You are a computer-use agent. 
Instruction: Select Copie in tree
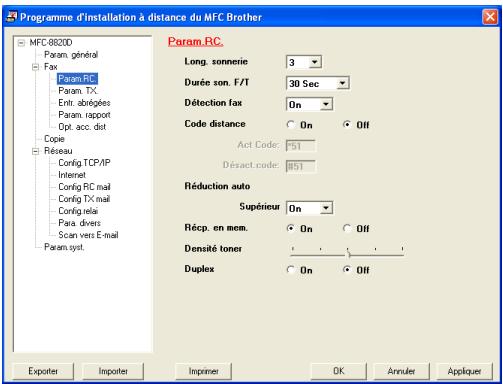54,139
